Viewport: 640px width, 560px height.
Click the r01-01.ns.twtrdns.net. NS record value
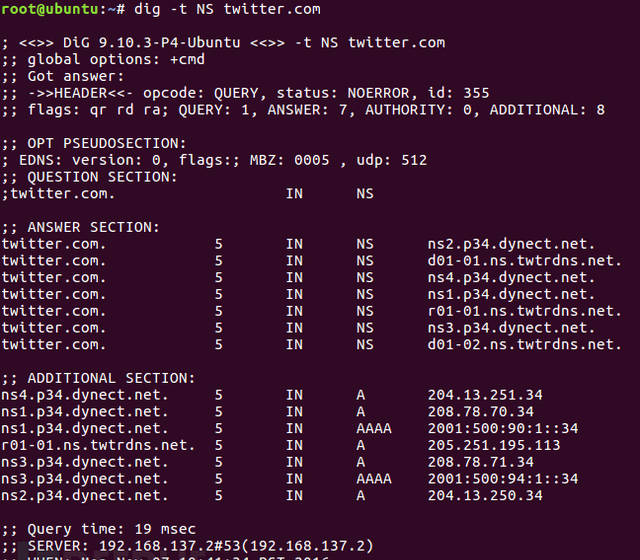point(524,311)
